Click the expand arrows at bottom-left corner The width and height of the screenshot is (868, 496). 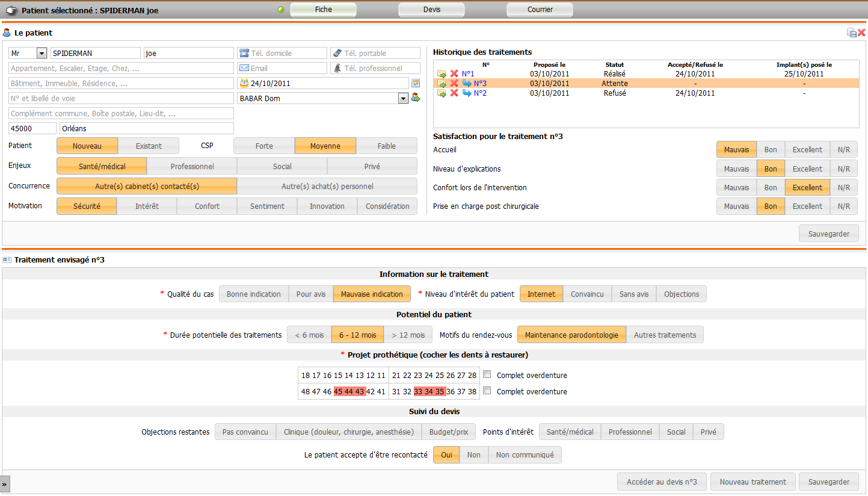pos(5,484)
